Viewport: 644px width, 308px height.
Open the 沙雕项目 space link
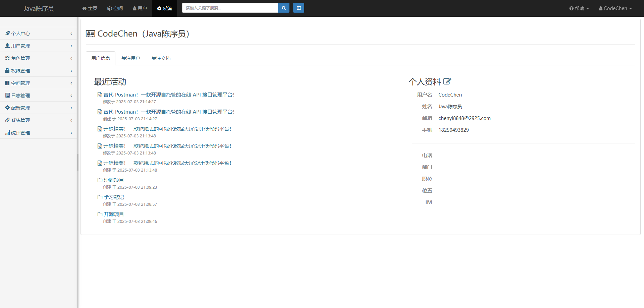(114, 180)
